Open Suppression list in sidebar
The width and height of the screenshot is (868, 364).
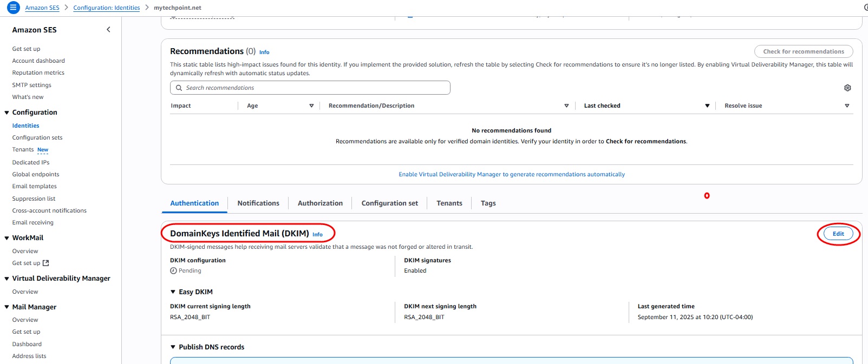(x=34, y=199)
